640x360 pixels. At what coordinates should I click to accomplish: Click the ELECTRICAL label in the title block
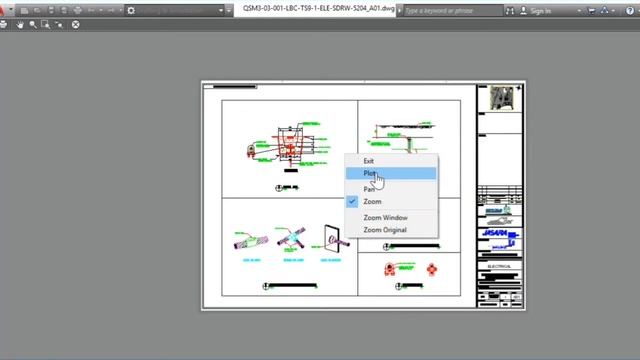pos(499,266)
